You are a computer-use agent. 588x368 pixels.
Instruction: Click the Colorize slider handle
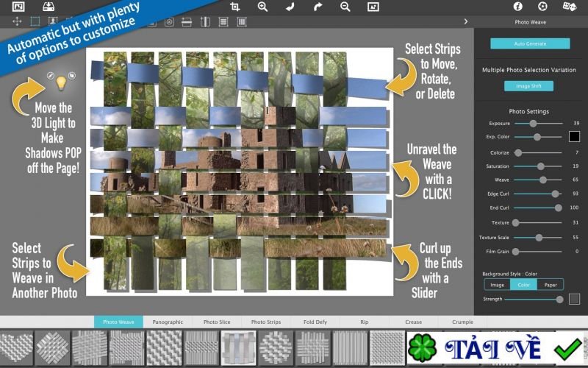tap(518, 153)
